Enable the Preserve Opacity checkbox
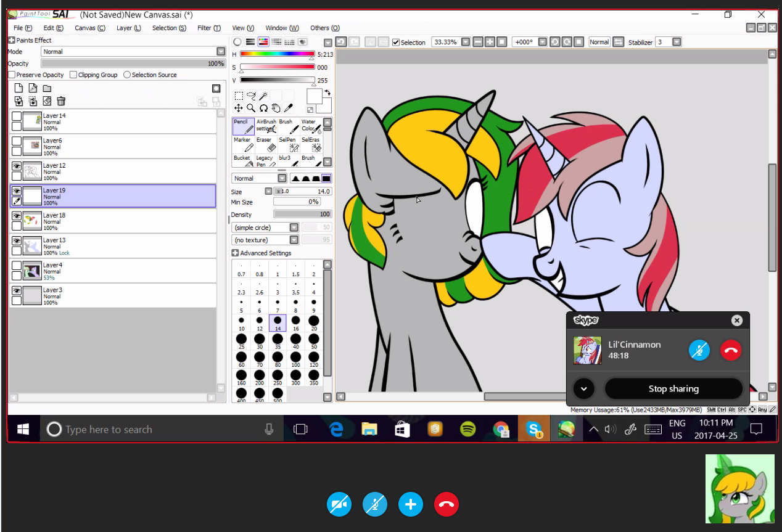Screen dimensions: 782x532 (12, 75)
